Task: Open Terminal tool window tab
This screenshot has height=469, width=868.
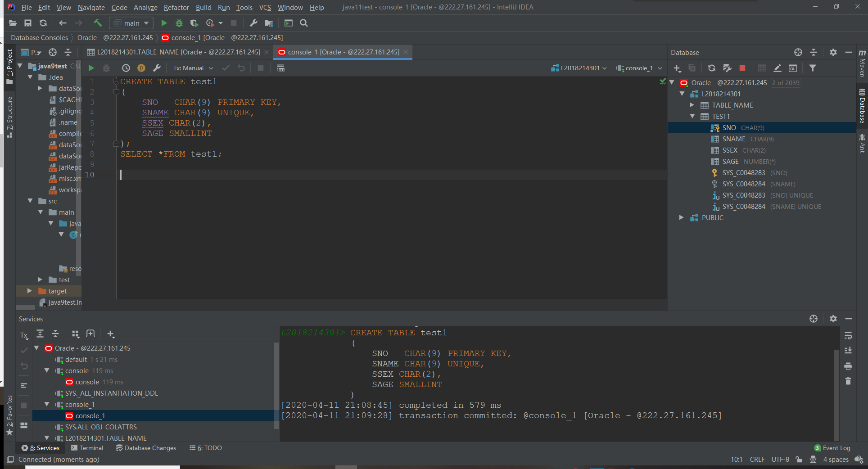Action: click(87, 448)
